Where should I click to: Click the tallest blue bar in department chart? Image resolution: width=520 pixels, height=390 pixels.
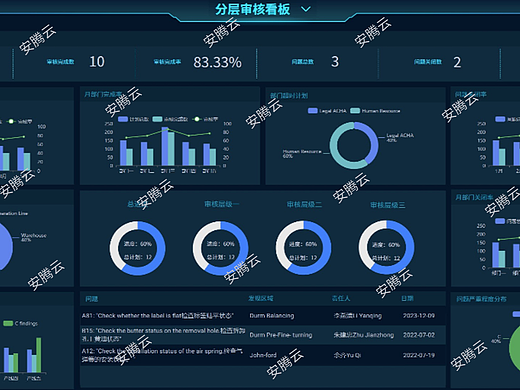click(165, 146)
